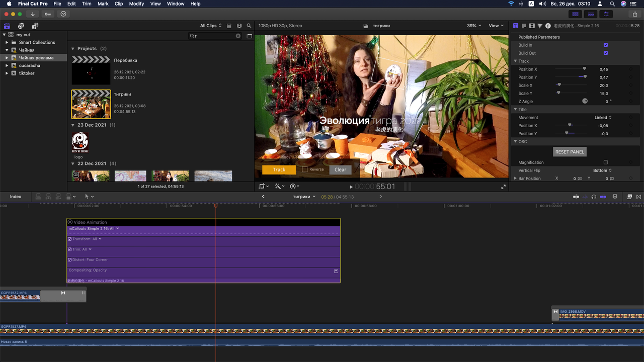Toggle filmstrip or list clip view
The height and width of the screenshot is (362, 644).
(x=229, y=26)
